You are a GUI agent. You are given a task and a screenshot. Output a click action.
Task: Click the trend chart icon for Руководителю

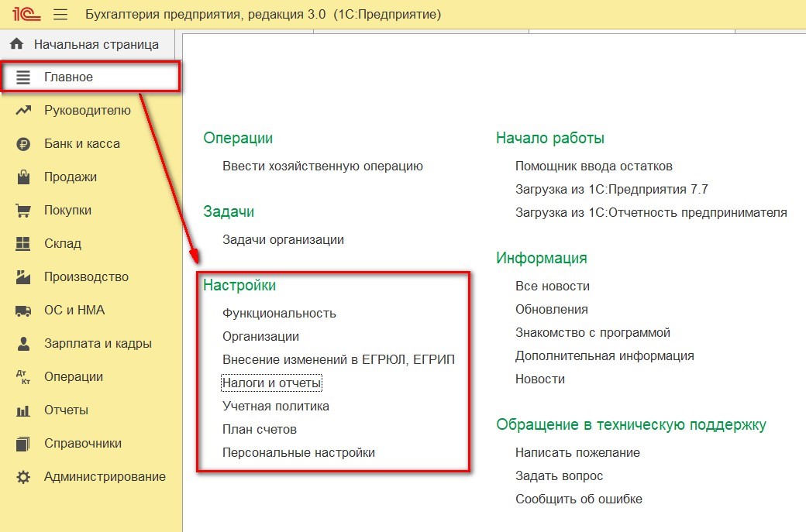click(x=23, y=111)
